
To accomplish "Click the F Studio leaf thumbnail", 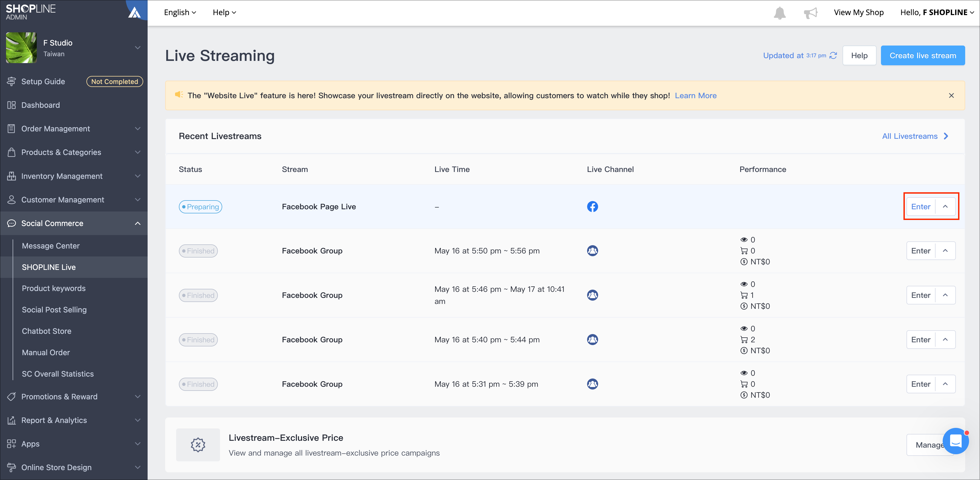I will click(x=21, y=47).
